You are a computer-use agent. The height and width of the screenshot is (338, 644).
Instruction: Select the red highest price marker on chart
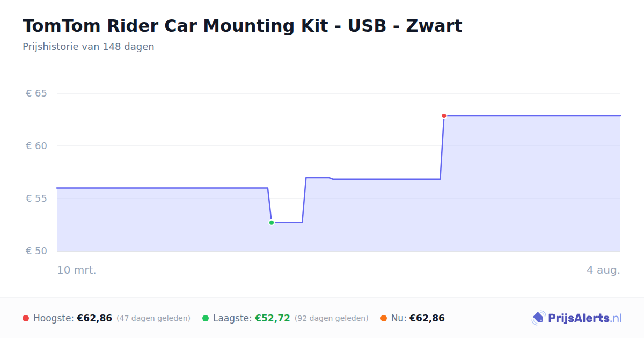444,116
